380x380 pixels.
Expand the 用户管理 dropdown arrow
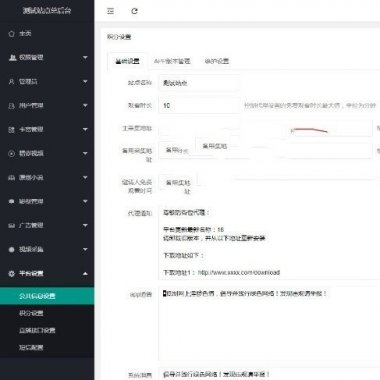(x=85, y=106)
